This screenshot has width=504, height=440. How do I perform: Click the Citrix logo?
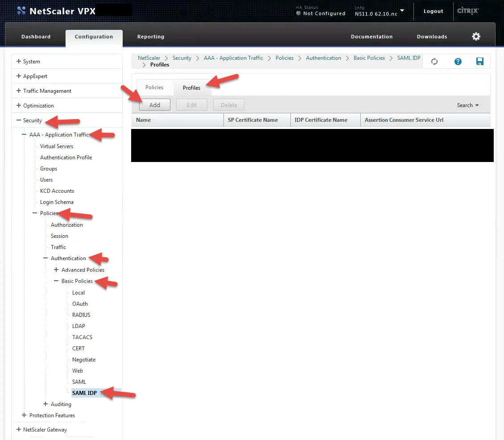click(468, 11)
